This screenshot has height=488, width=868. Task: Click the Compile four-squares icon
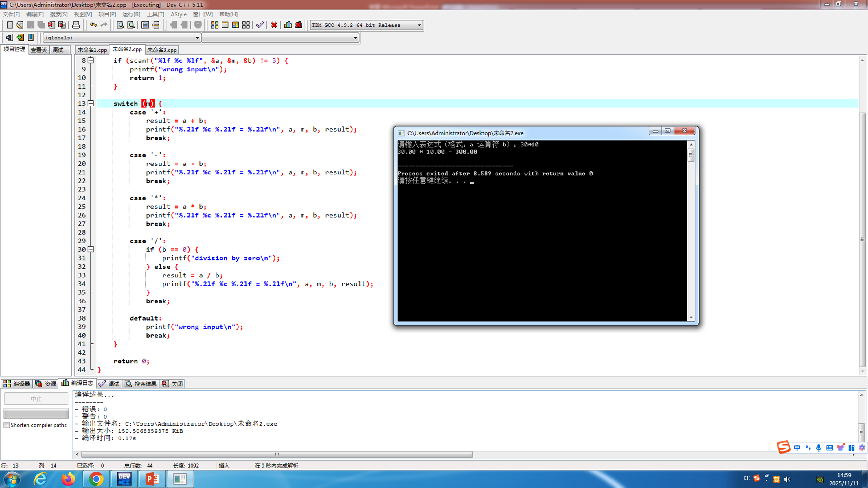[x=214, y=25]
